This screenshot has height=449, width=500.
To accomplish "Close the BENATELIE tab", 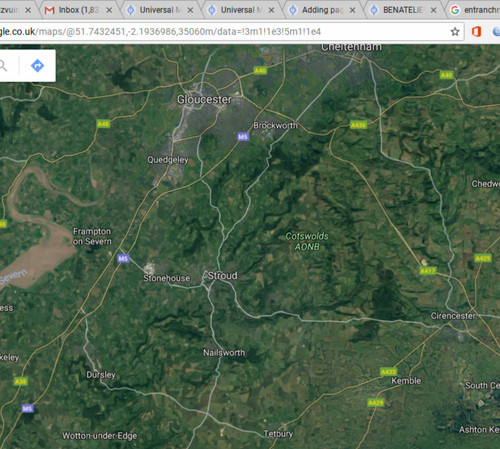I will pos(433,10).
